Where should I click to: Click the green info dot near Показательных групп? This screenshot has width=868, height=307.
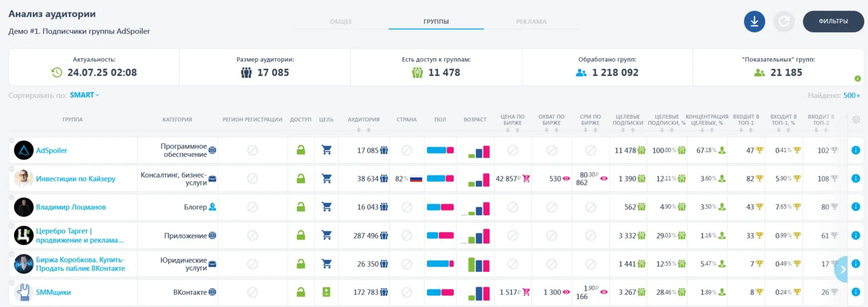pyautogui.click(x=857, y=79)
